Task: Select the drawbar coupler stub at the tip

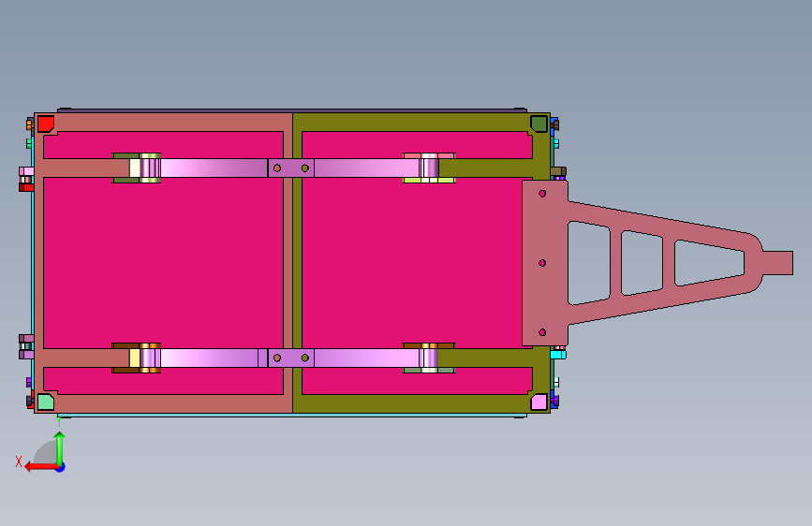Action: (778, 263)
